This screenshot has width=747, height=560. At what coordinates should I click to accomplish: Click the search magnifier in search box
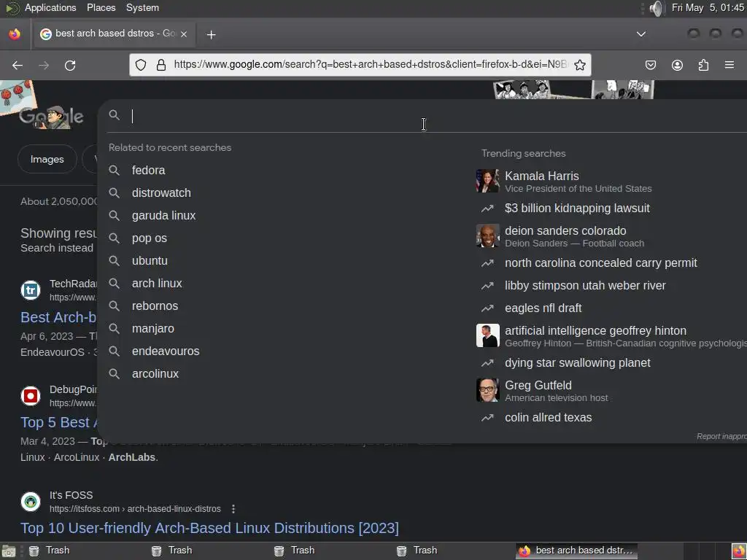[x=114, y=114]
